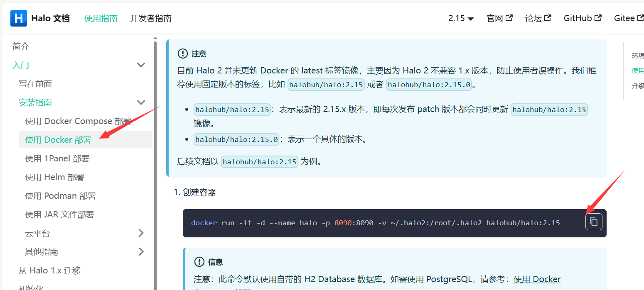Open 使用 Docker Compose 部署 page
The image size is (644, 290).
click(x=78, y=121)
